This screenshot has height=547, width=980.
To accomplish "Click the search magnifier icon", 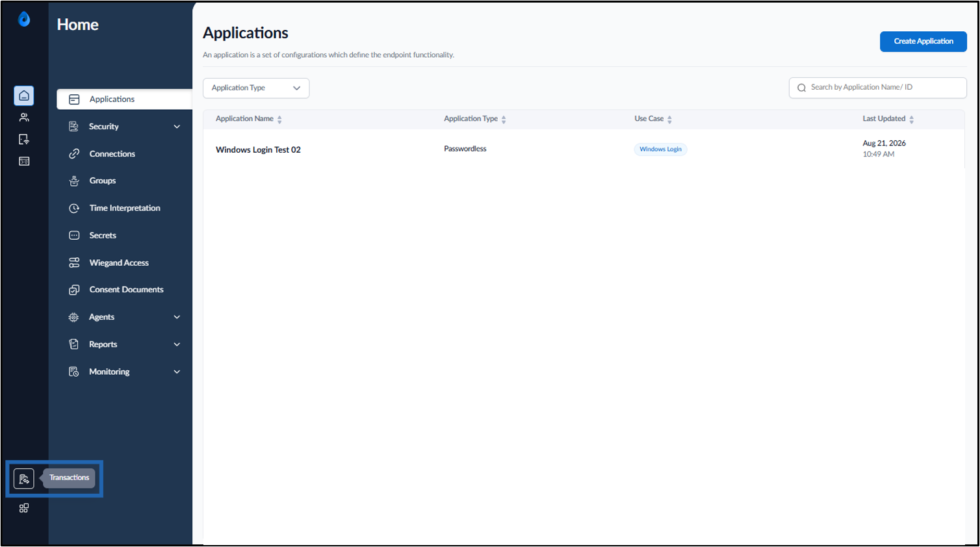I will pyautogui.click(x=801, y=88).
